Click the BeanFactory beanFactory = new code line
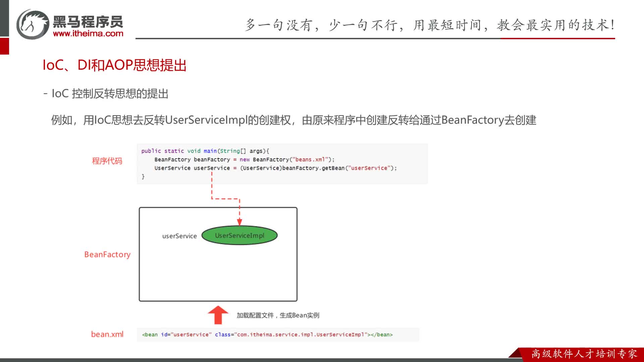The image size is (644, 362). point(244,160)
